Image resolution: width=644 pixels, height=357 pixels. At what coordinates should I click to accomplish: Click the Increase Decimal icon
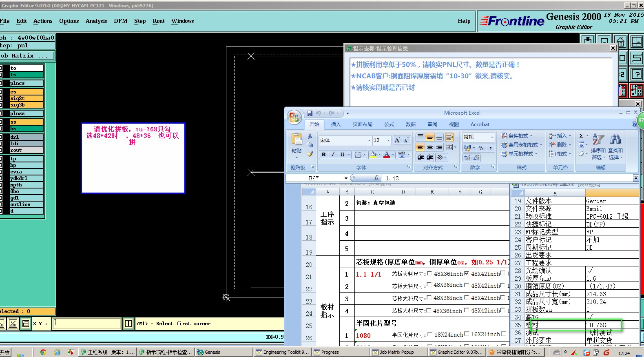[x=467, y=158]
